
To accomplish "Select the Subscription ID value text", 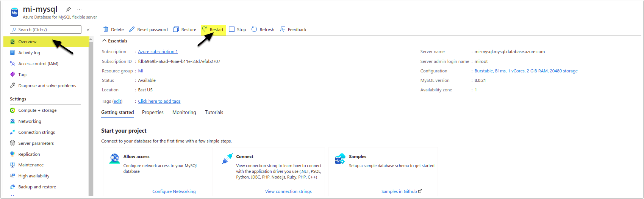I will click(179, 61).
